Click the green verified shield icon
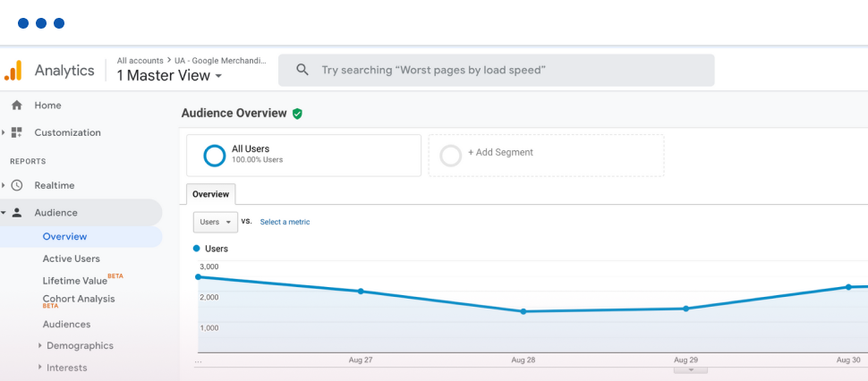 coord(297,114)
